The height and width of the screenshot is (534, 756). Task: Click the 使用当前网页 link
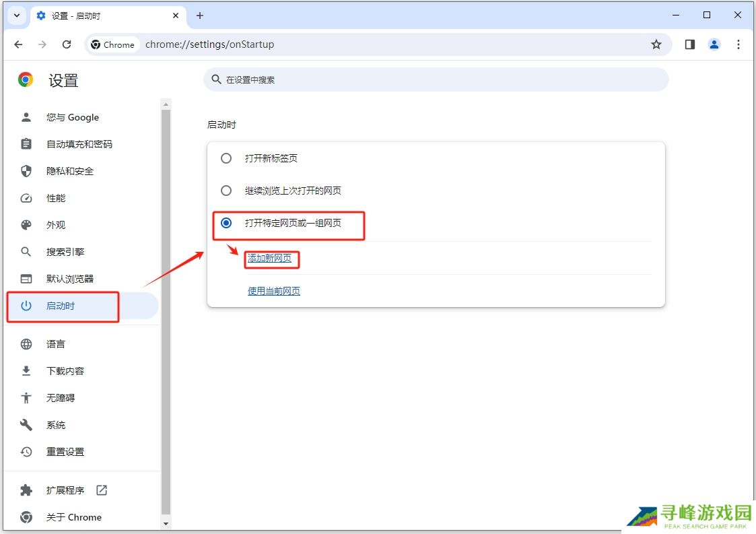click(274, 291)
